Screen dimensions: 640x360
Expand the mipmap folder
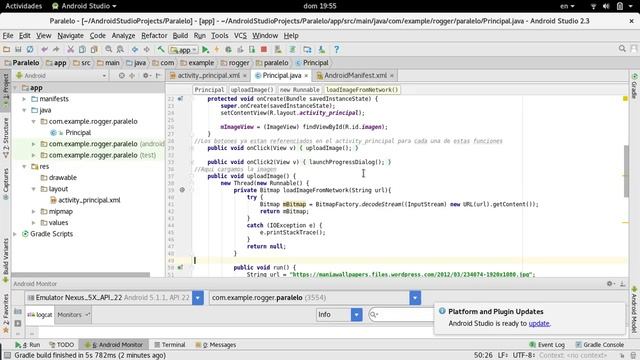33,211
